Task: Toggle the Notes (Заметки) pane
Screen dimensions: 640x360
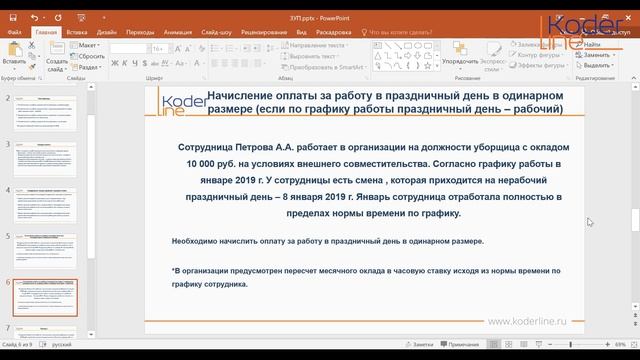Action: coord(419,344)
